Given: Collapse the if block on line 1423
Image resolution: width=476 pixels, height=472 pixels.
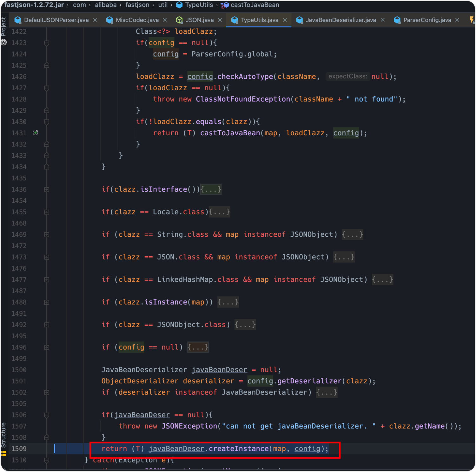Looking at the screenshot, I should tap(47, 43).
